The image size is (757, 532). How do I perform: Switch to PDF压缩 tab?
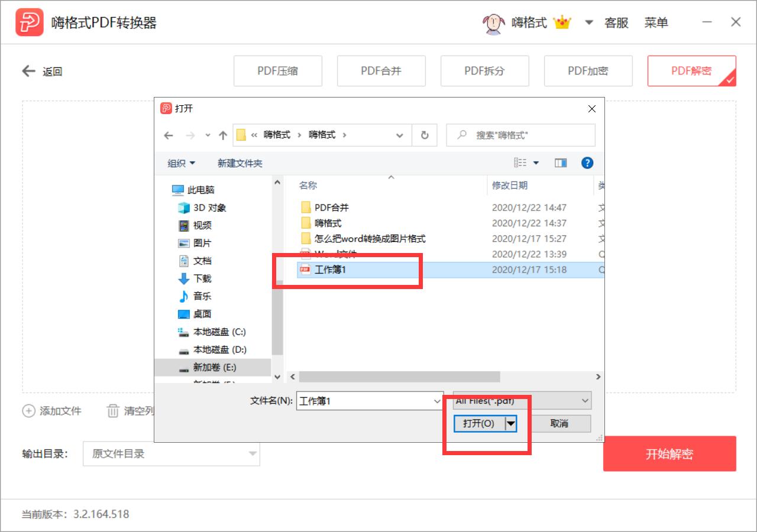click(278, 71)
